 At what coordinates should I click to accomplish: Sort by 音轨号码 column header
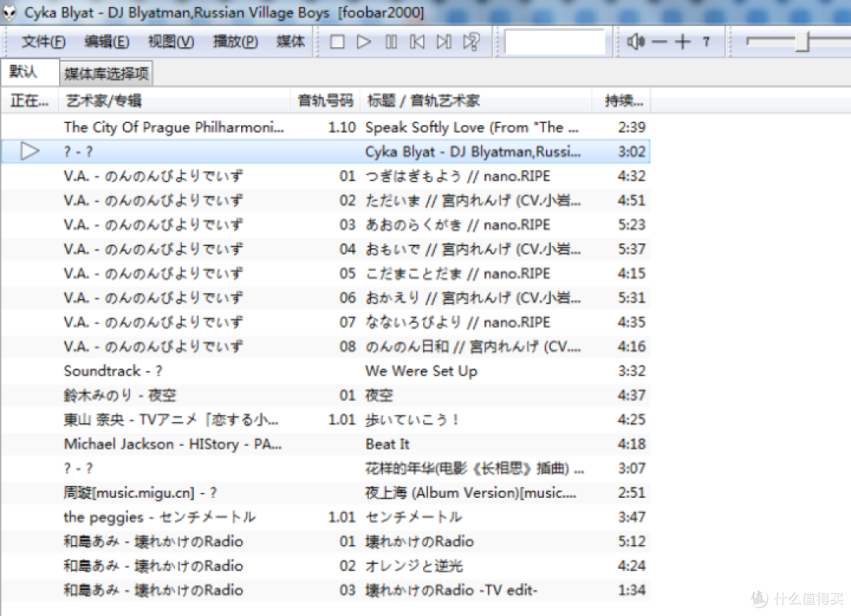pos(325,100)
